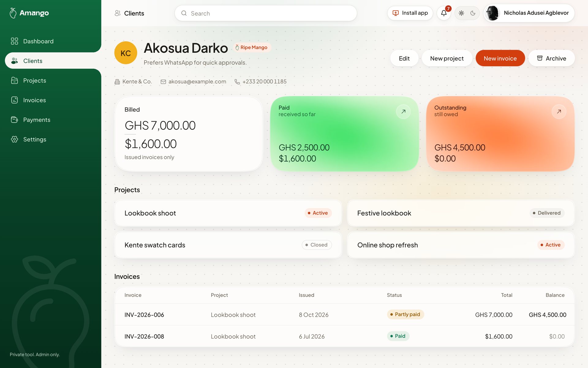Open the Outstanding card arrow icon

pos(559,112)
